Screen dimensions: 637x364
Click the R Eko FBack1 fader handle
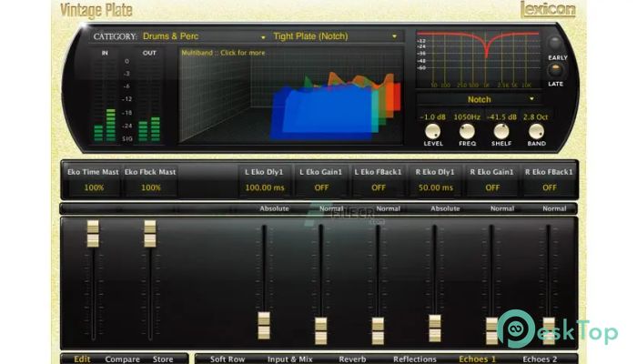coord(549,331)
